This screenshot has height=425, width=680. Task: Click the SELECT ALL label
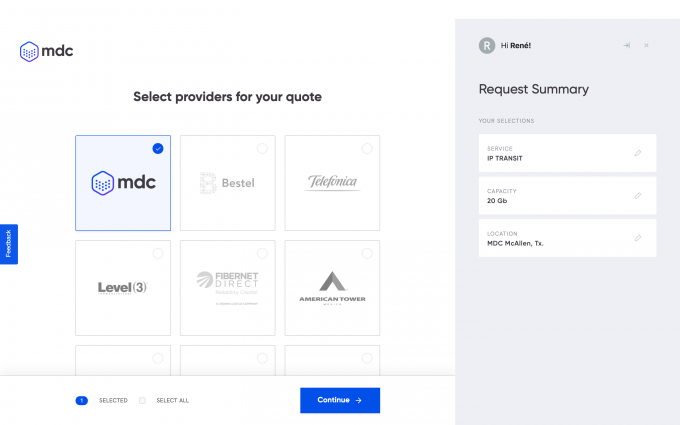[x=173, y=400]
